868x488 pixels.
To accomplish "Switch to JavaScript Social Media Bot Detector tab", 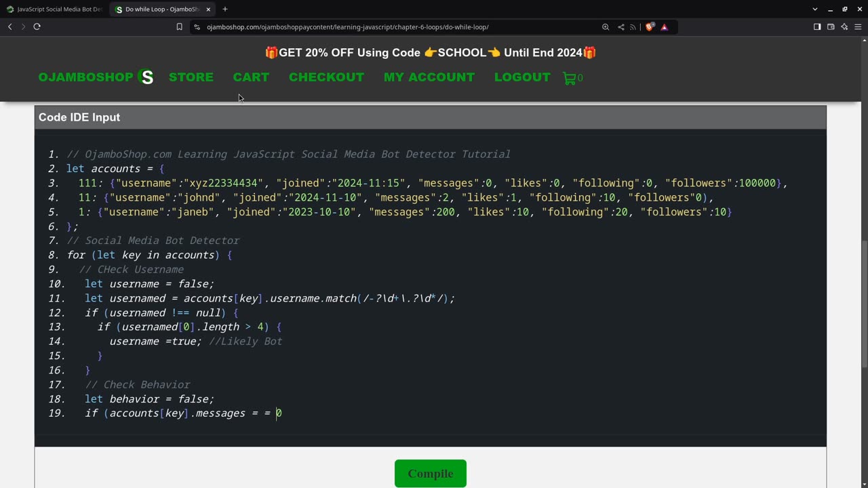I will click(54, 9).
